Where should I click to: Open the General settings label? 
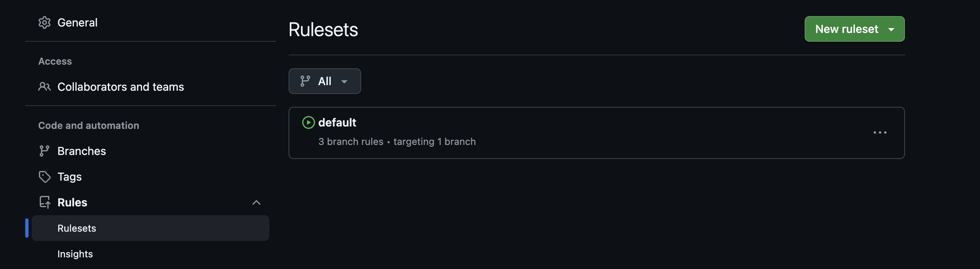pyautogui.click(x=77, y=22)
